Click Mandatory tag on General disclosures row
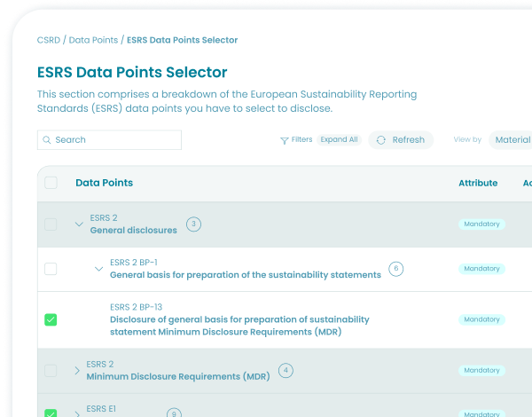This screenshot has height=417, width=532. pos(481,224)
